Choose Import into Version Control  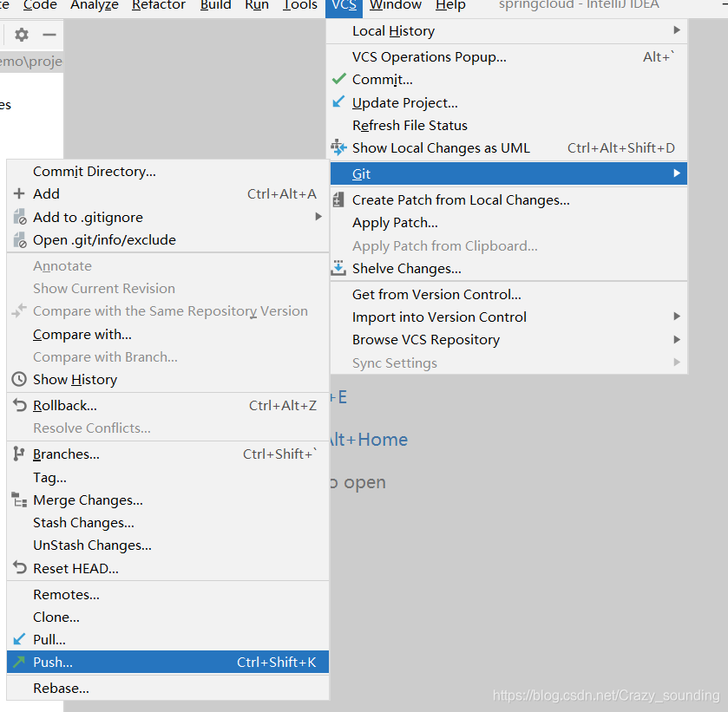tap(507, 317)
